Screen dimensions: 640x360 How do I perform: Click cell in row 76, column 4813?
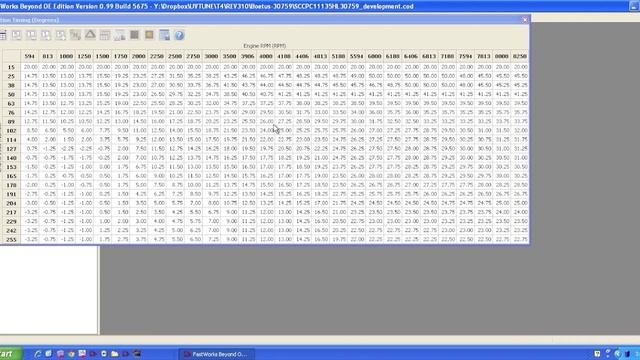320,112
